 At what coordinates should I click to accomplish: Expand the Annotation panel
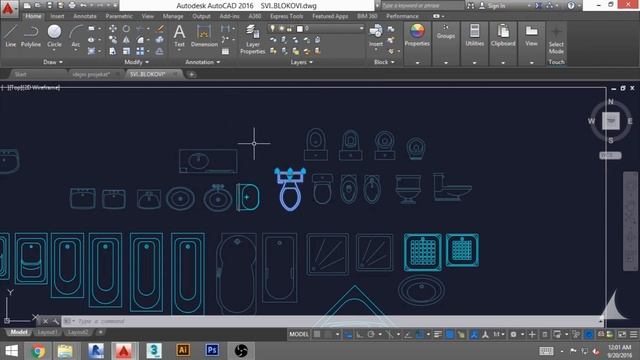pyautogui.click(x=203, y=62)
